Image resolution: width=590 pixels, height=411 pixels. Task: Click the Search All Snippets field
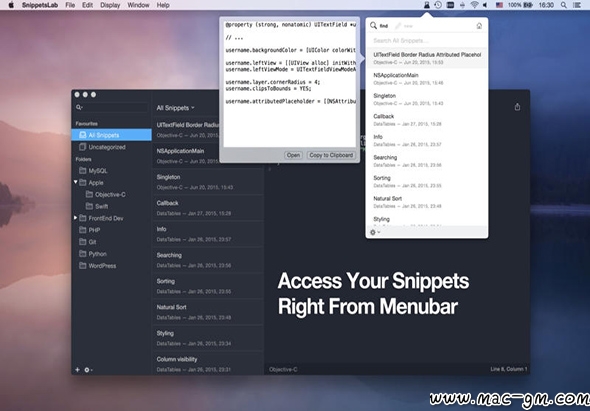click(427, 41)
